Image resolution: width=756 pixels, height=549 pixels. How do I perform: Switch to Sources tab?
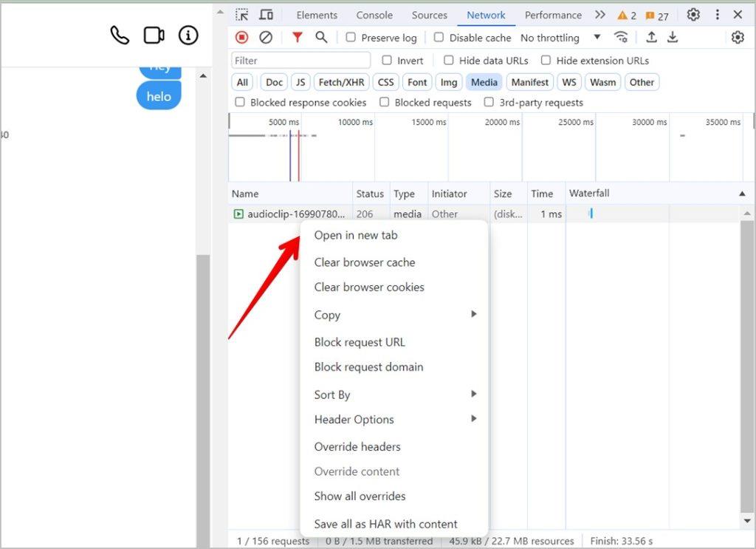coord(429,16)
